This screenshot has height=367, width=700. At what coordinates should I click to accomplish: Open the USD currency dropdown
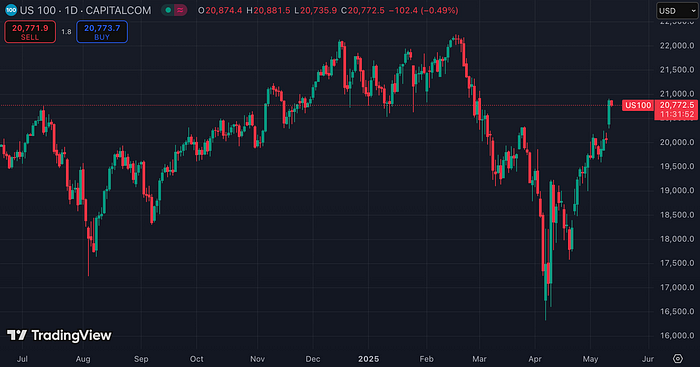click(x=677, y=11)
